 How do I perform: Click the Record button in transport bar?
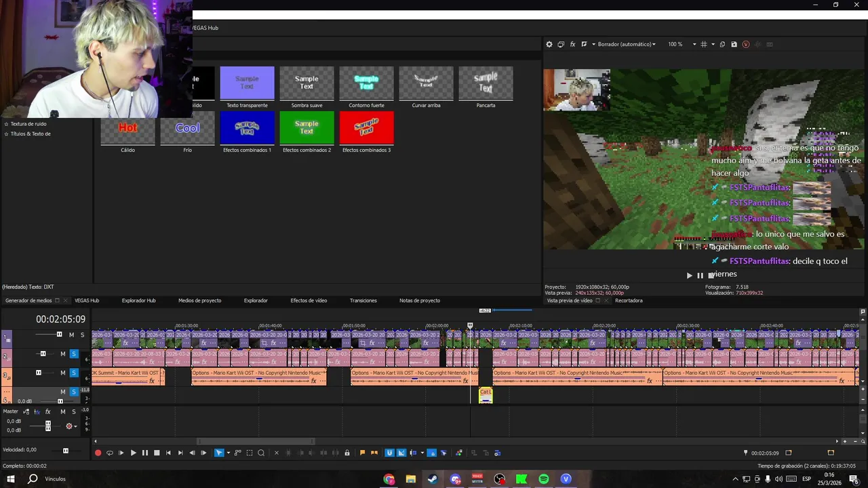point(98,453)
